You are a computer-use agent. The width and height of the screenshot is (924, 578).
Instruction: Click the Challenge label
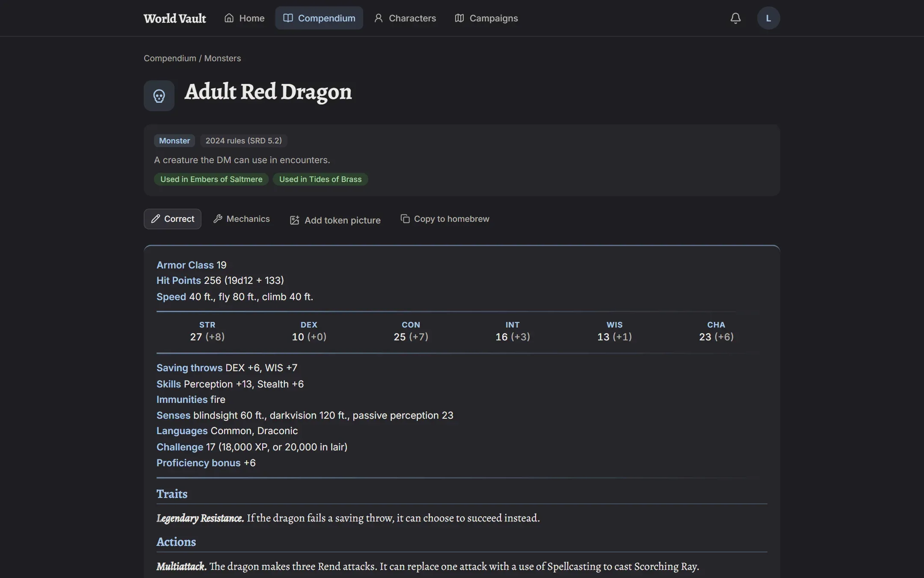(x=180, y=447)
